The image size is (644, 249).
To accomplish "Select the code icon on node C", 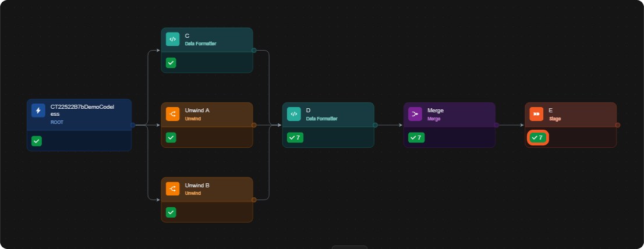I will [172, 40].
